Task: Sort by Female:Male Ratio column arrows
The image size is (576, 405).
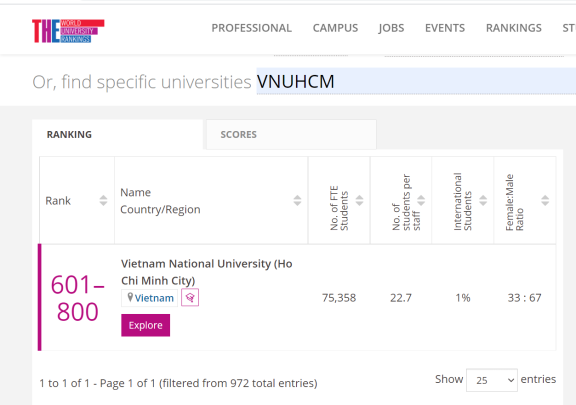Action: pos(545,200)
